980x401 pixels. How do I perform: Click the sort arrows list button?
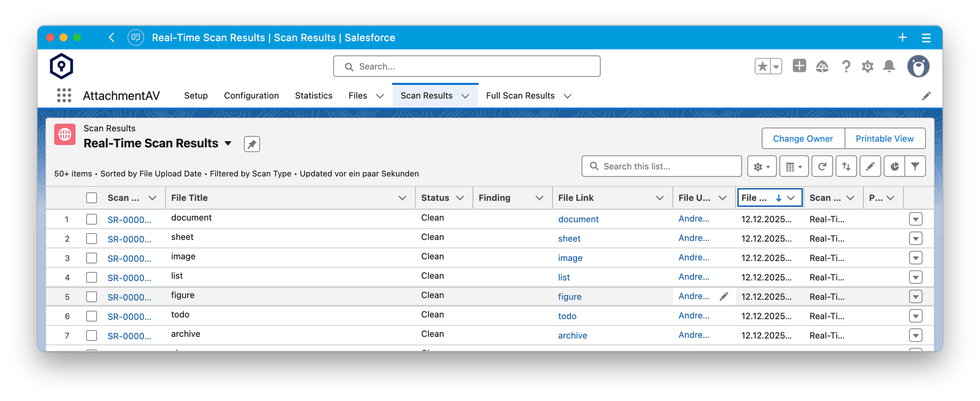point(846,166)
